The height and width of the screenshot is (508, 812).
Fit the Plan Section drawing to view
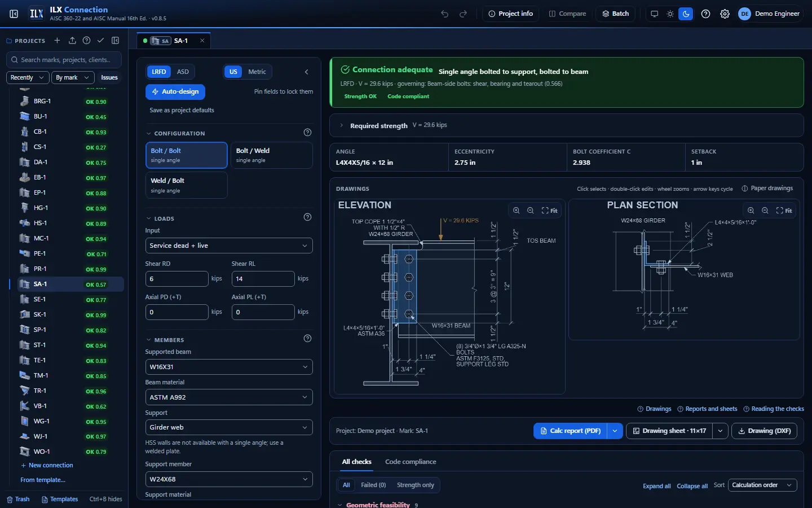coord(784,211)
